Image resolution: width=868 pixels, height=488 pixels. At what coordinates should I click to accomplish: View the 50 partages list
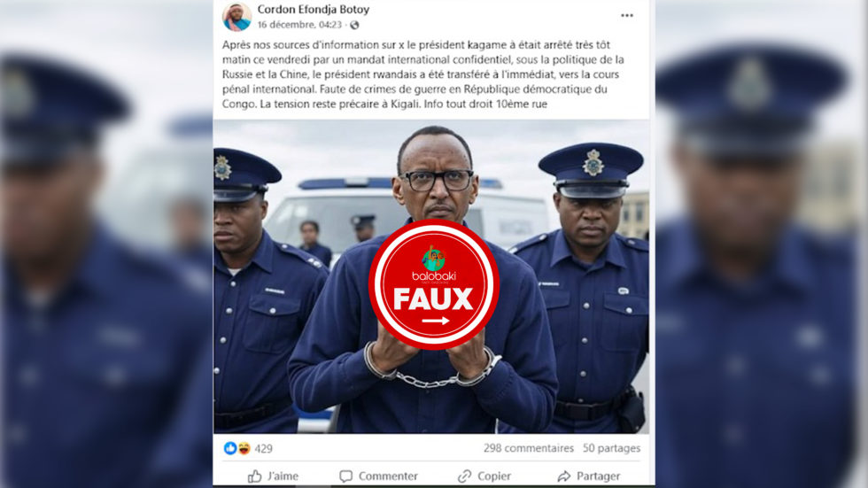pos(611,448)
